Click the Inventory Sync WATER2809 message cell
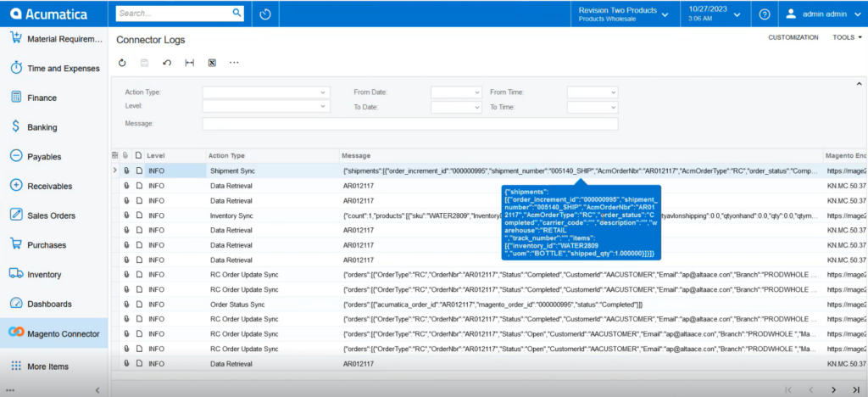868x397 pixels. pyautogui.click(x=581, y=215)
